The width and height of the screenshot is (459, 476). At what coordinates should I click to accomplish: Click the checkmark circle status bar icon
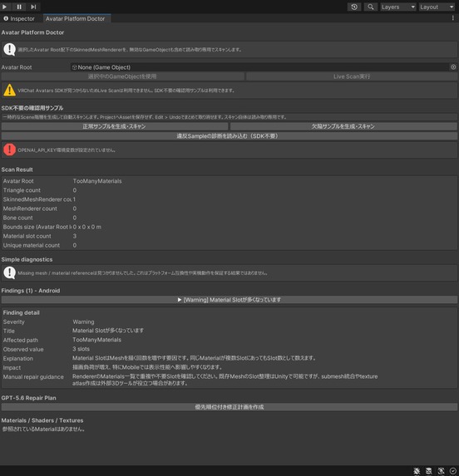(x=452, y=471)
